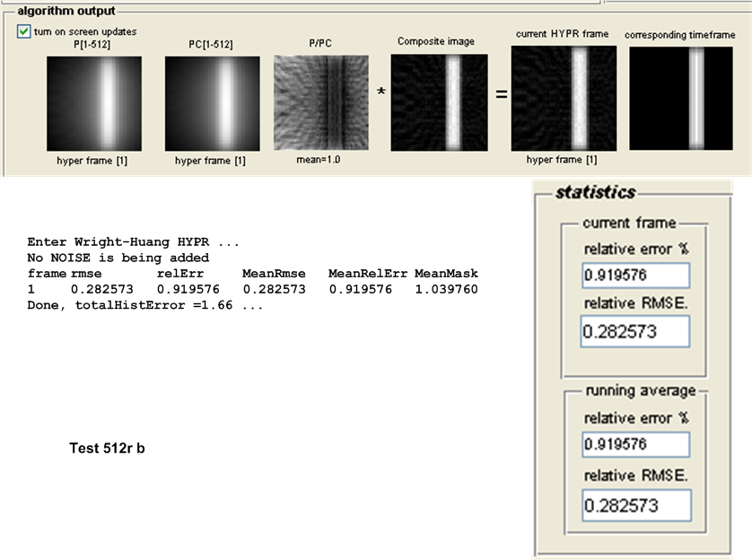Select the "Test 512r b" text
The width and height of the screenshot is (752, 560).
107,447
